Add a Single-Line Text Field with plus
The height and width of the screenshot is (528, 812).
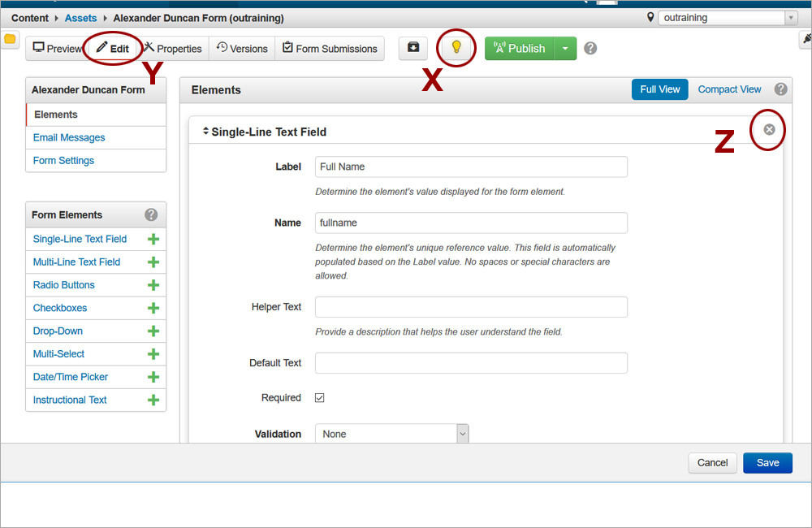point(153,239)
